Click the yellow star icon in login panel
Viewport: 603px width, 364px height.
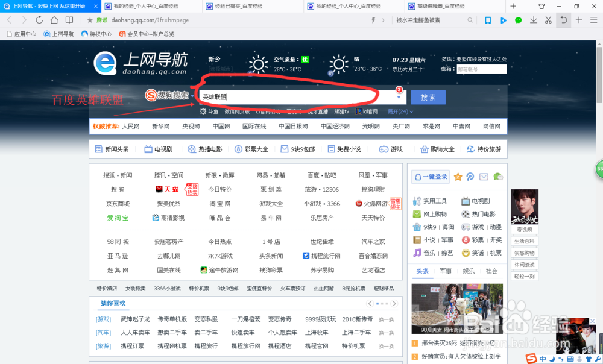(x=458, y=177)
